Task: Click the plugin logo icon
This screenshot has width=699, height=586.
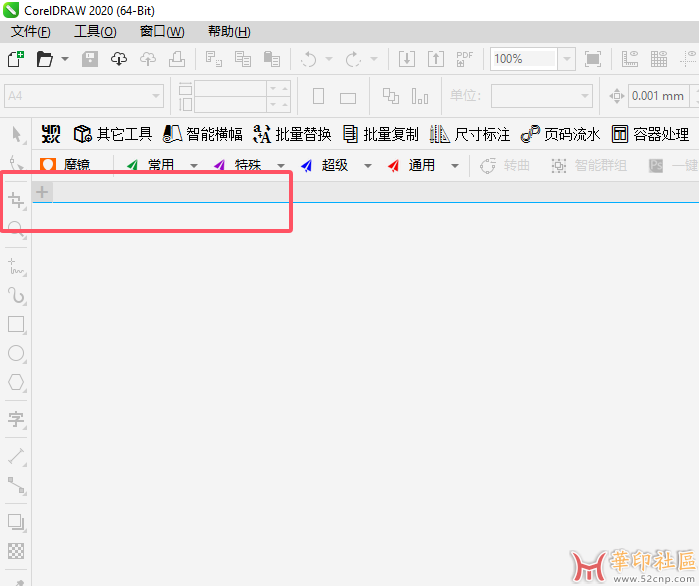Action: pyautogui.click(x=51, y=134)
